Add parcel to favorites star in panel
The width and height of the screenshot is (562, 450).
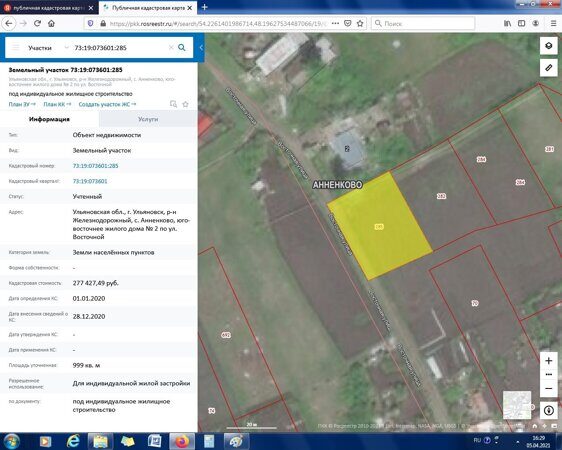click(x=185, y=104)
